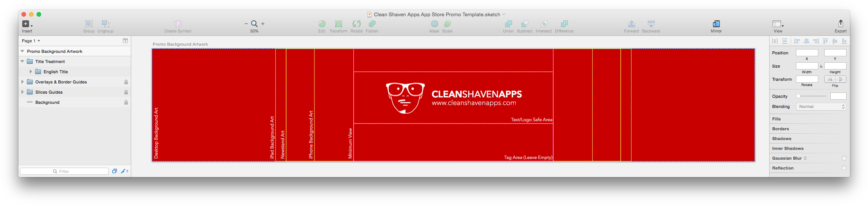The width and height of the screenshot is (868, 205).
Task: Click the Ungroup toolbar icon
Action: click(105, 24)
